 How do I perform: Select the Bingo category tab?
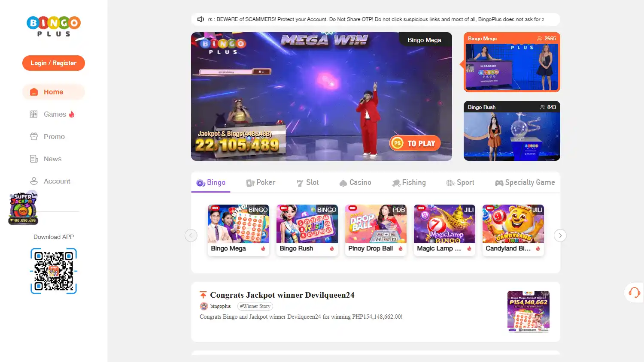click(211, 183)
